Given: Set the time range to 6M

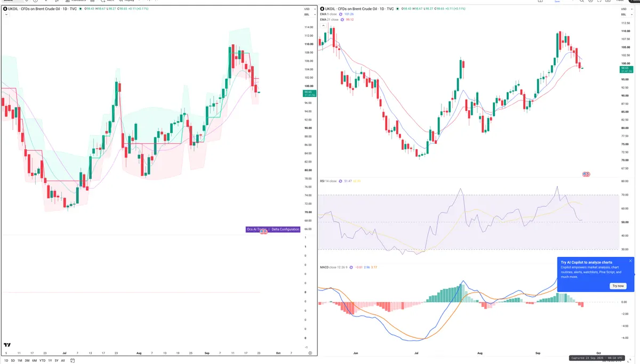Looking at the screenshot, I should [34, 360].
